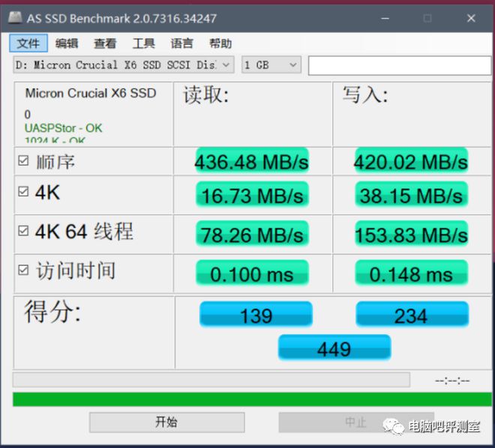Click the 436.48 MB/s sequential read result
This screenshot has width=495, height=448.
click(x=252, y=161)
